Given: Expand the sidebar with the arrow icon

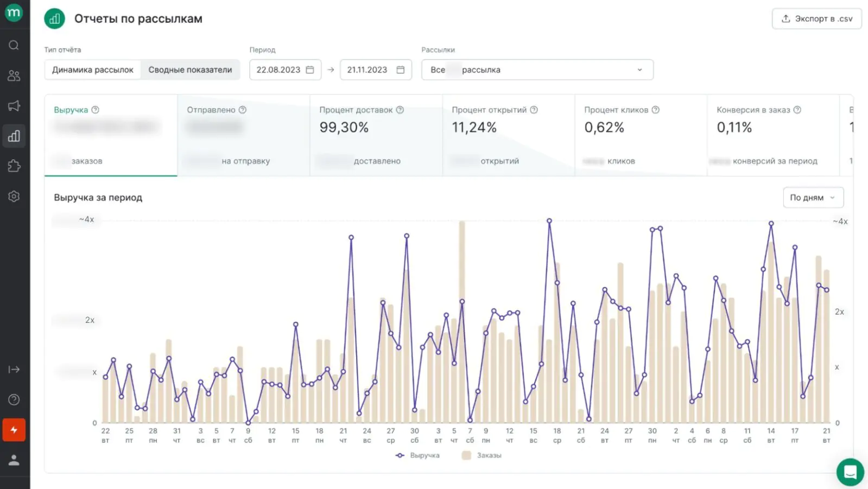Looking at the screenshot, I should pyautogui.click(x=14, y=370).
